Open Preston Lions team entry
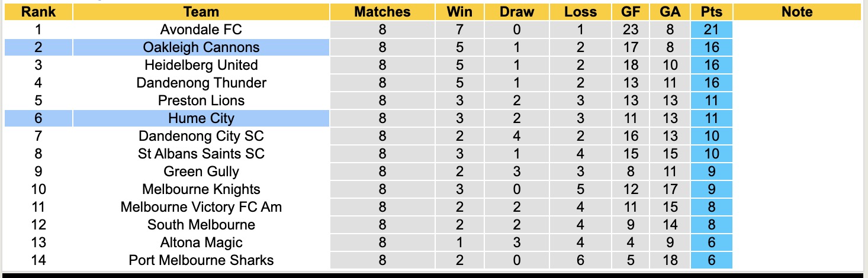Image resolution: width=868 pixels, height=278 pixels. 201,101
